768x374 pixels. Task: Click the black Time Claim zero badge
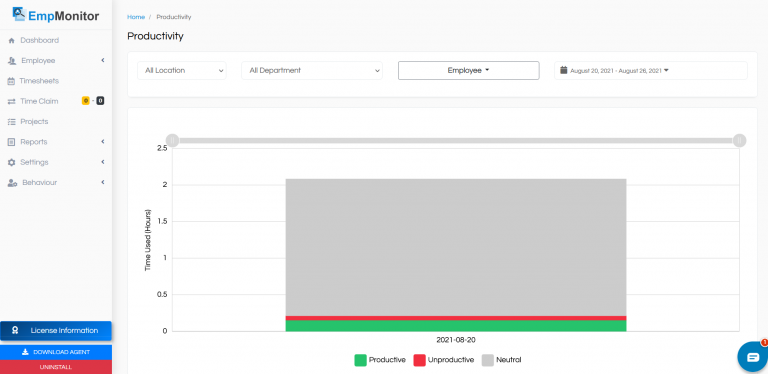[x=100, y=101]
